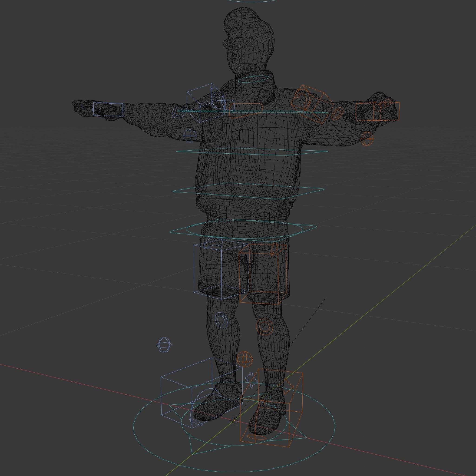Click the blue circular knee control
Image resolution: width=476 pixels, height=476 pixels.
click(221, 320)
